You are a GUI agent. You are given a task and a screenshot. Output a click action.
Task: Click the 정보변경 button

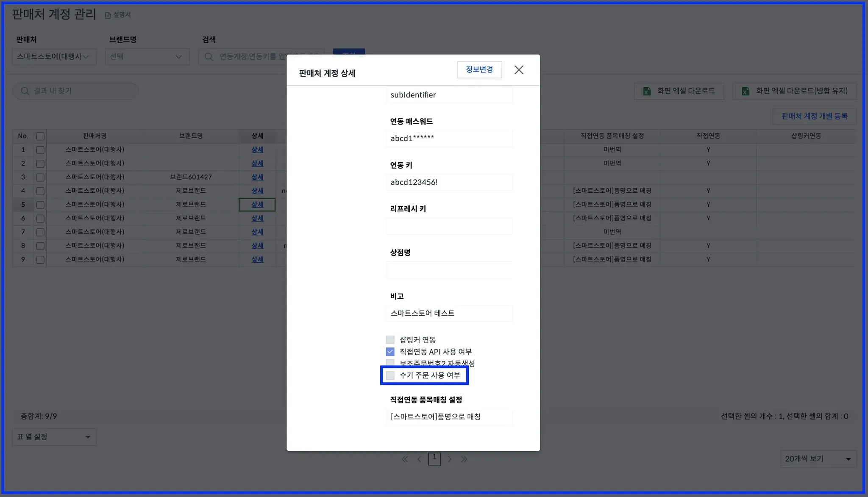[479, 69]
